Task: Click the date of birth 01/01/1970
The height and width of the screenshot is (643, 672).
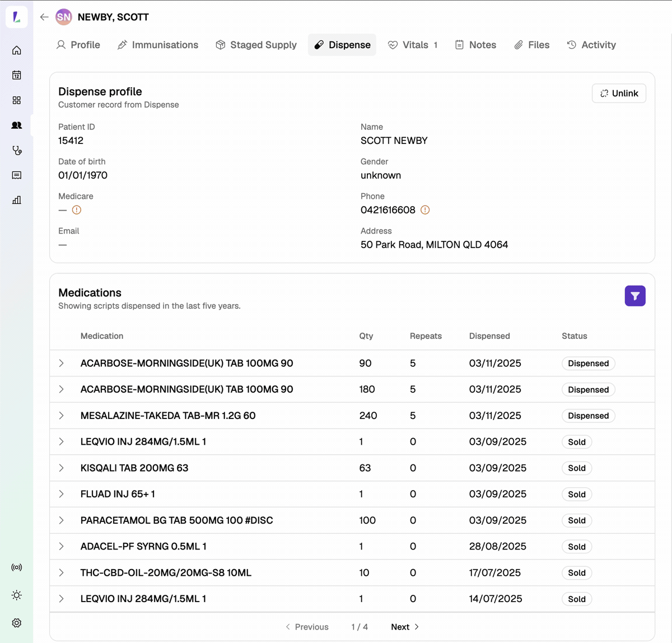Action: coord(83,175)
